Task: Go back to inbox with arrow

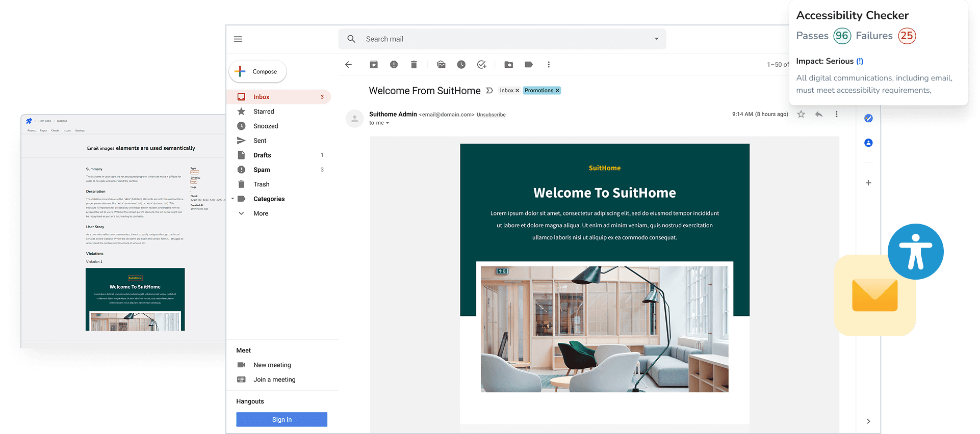Action: point(349,65)
